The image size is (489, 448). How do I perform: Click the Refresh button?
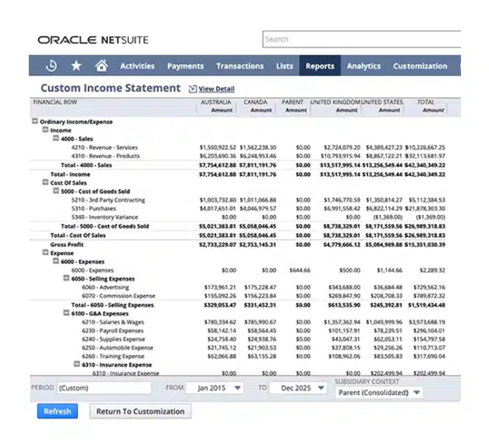point(57,411)
